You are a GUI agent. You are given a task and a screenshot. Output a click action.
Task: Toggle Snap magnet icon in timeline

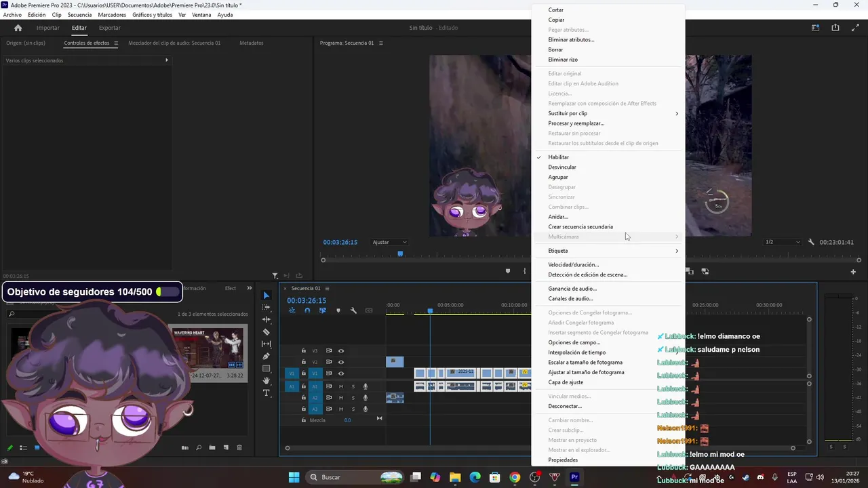click(307, 310)
